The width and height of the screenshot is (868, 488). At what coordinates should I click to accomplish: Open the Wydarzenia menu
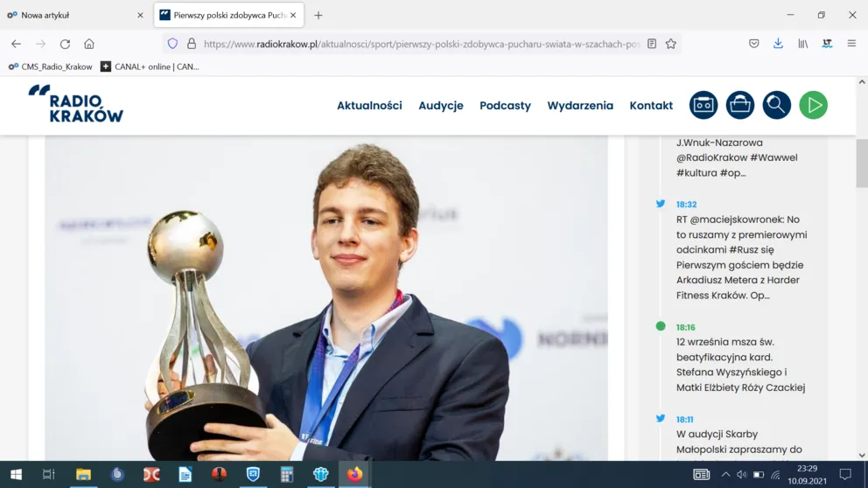pyautogui.click(x=580, y=105)
